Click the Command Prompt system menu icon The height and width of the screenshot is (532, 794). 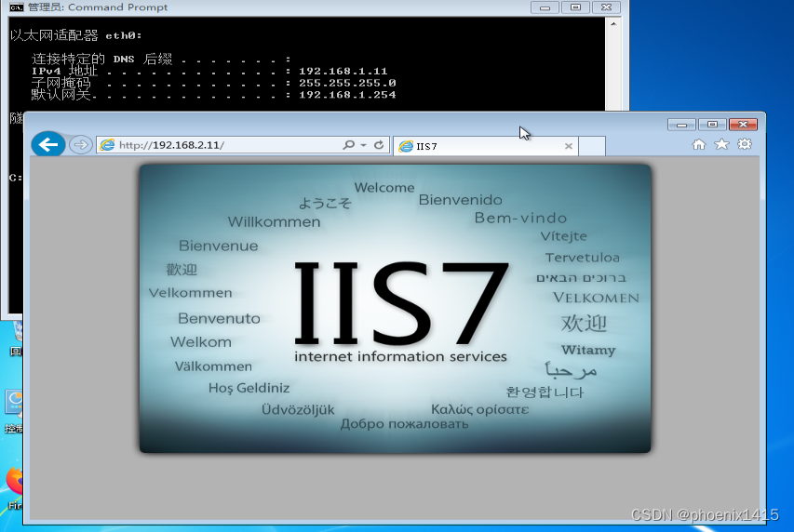click(x=16, y=7)
